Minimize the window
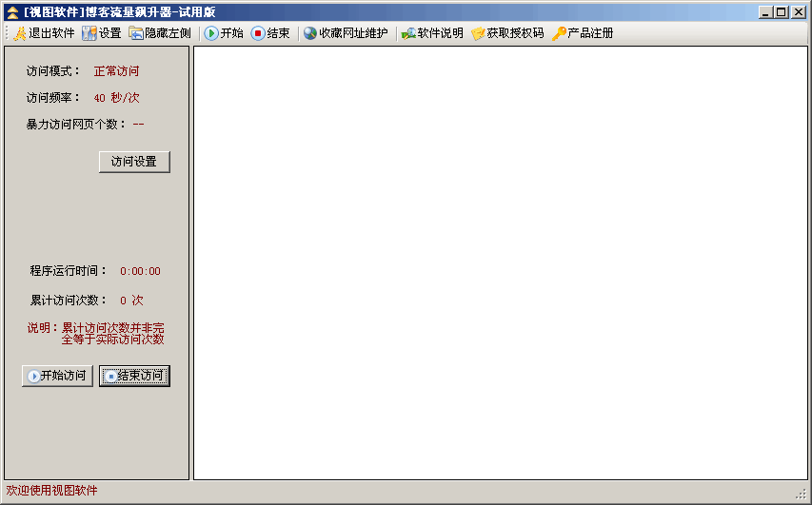Viewport: 812px width, 505px height. 766,12
